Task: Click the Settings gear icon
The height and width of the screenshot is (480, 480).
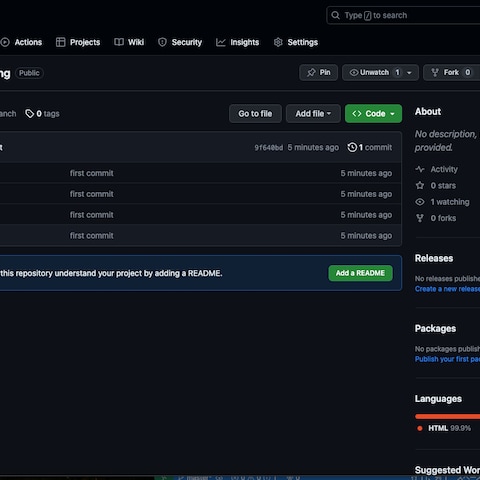Action: pos(278,42)
